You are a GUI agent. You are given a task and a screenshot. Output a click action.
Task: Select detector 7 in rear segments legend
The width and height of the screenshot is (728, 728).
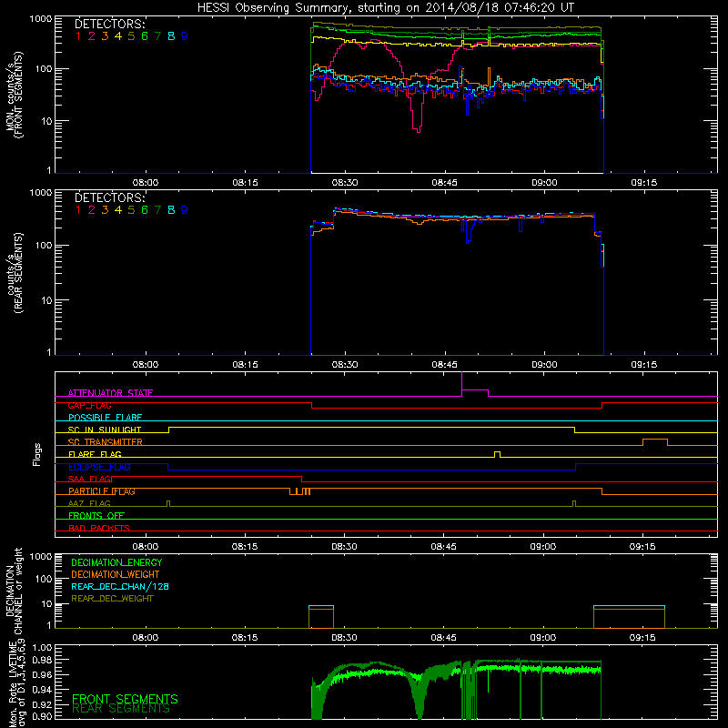coord(157,210)
